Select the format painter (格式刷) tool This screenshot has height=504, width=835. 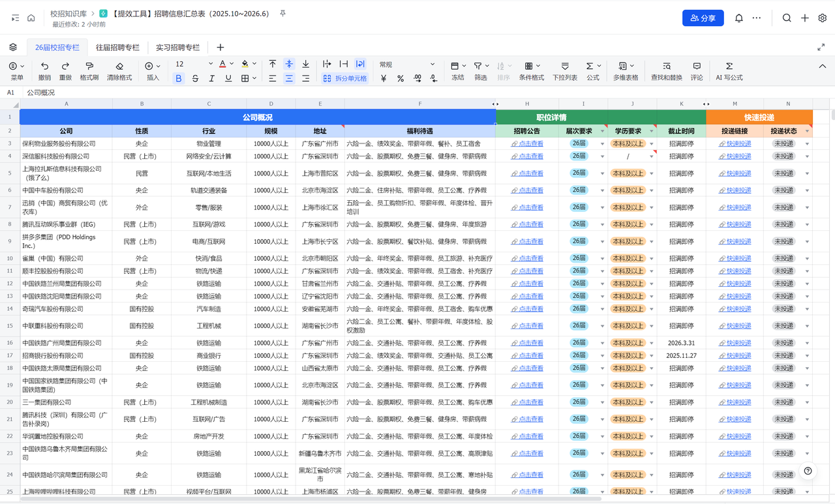(x=89, y=67)
